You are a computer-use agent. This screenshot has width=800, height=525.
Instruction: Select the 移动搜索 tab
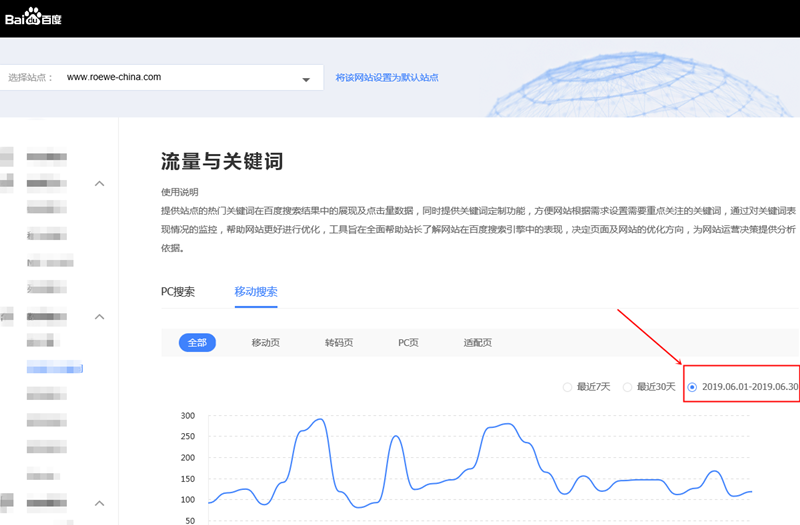click(x=256, y=292)
